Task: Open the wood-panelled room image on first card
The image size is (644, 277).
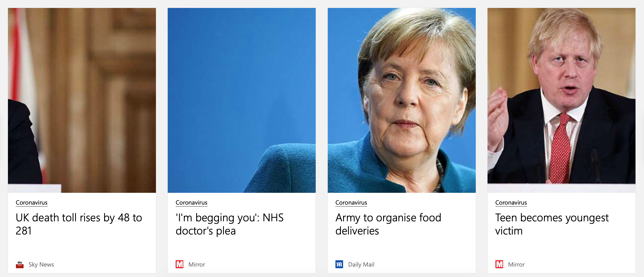Action: (x=82, y=100)
